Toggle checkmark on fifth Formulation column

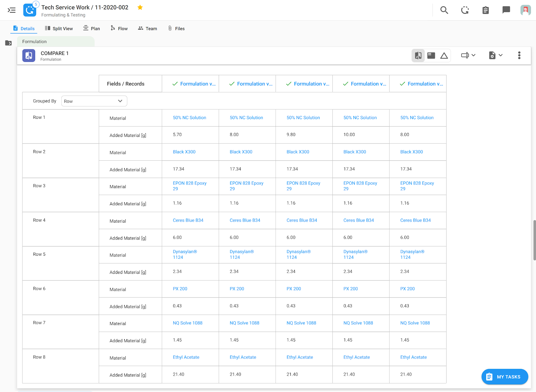403,84
